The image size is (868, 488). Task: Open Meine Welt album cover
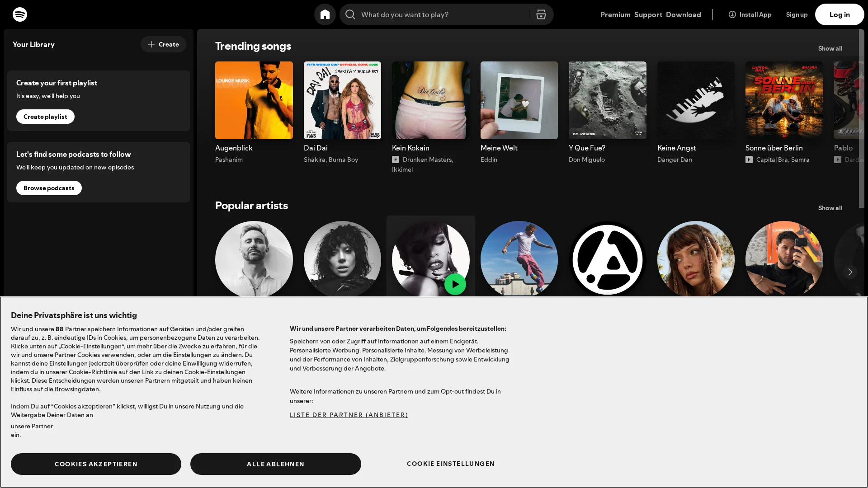(x=519, y=100)
